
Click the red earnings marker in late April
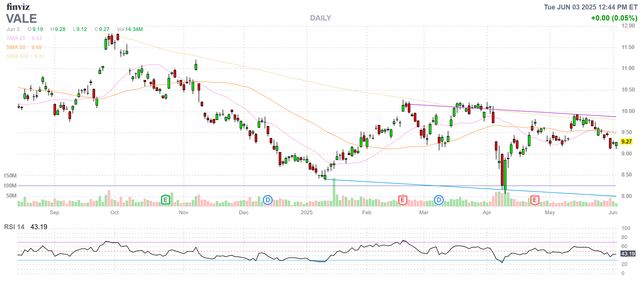point(534,200)
